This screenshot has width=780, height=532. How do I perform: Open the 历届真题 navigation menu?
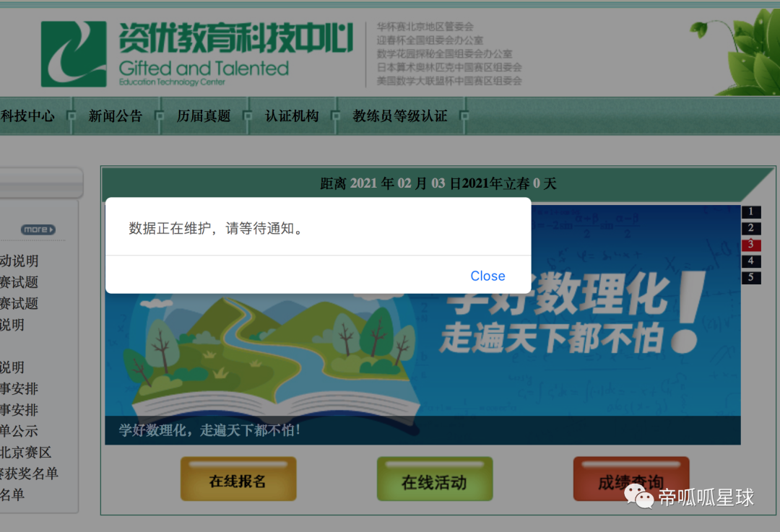click(206, 115)
